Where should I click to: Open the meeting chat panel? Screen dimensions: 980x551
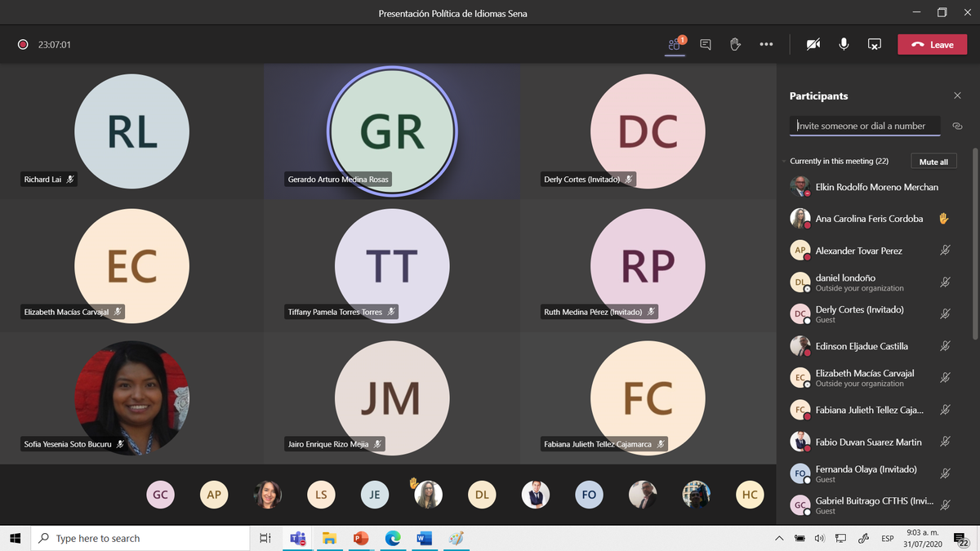tap(706, 44)
